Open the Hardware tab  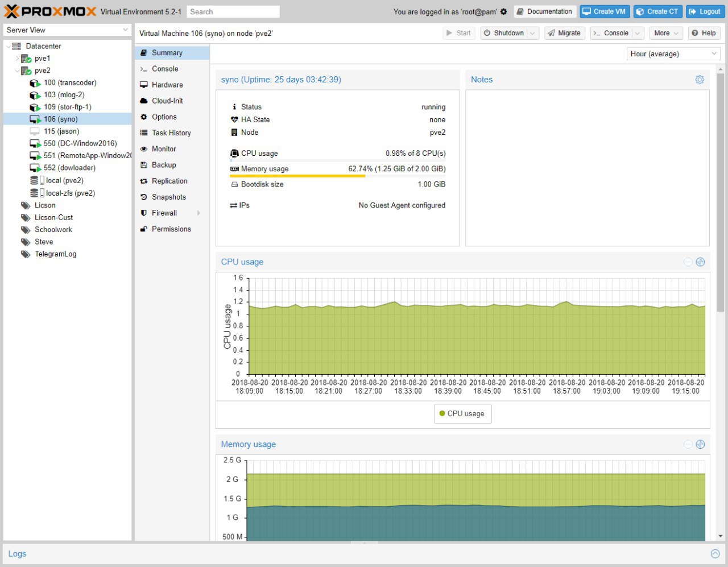[x=172, y=85]
